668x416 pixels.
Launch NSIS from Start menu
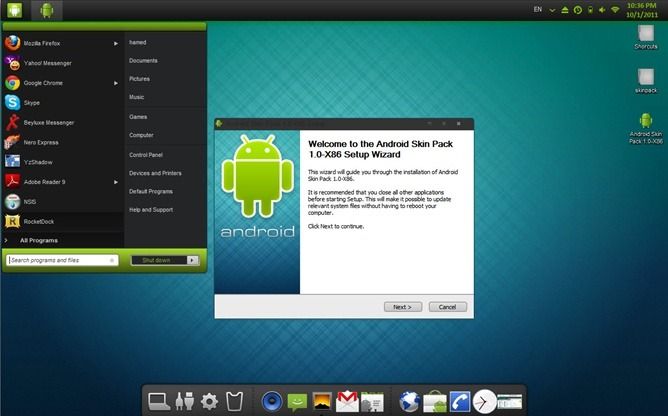click(x=63, y=202)
